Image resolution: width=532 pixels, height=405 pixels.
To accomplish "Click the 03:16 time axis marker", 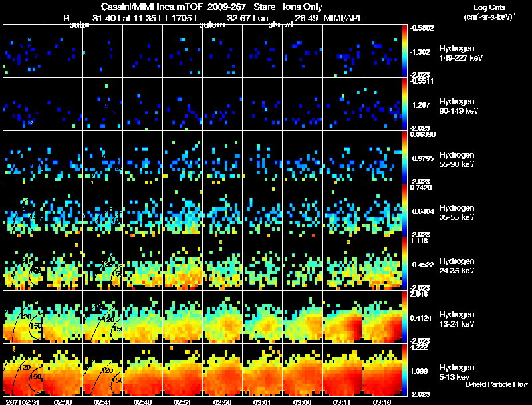I will click(382, 402).
